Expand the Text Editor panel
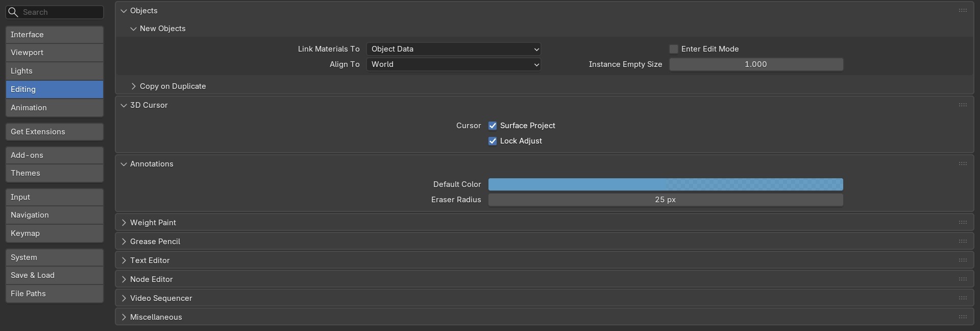Viewport: 980px width, 331px height. point(124,261)
